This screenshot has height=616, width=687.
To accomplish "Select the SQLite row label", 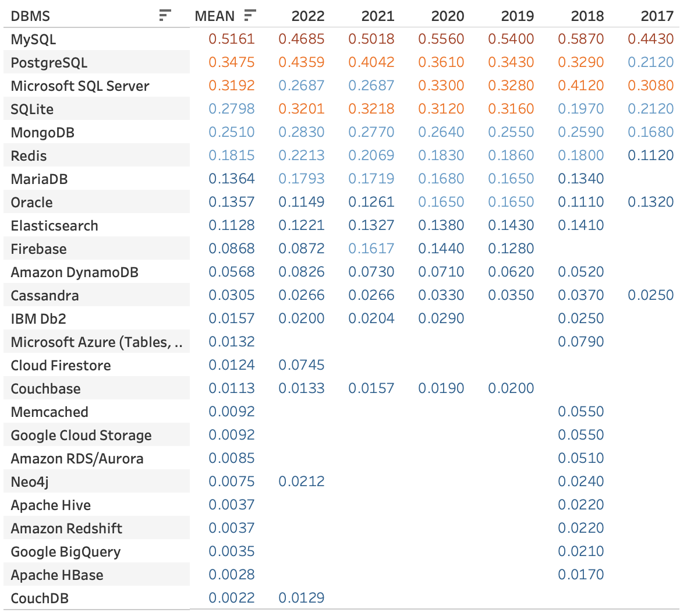I will (32, 109).
